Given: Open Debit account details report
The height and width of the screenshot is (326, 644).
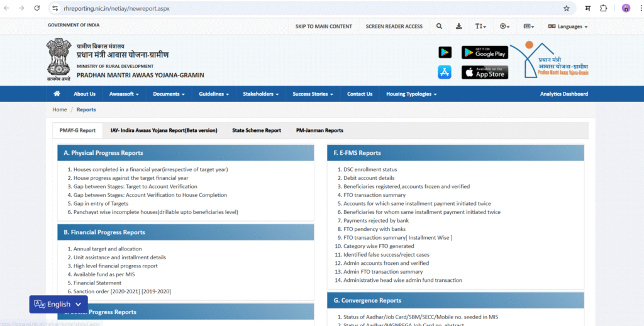Looking at the screenshot, I should [x=369, y=178].
